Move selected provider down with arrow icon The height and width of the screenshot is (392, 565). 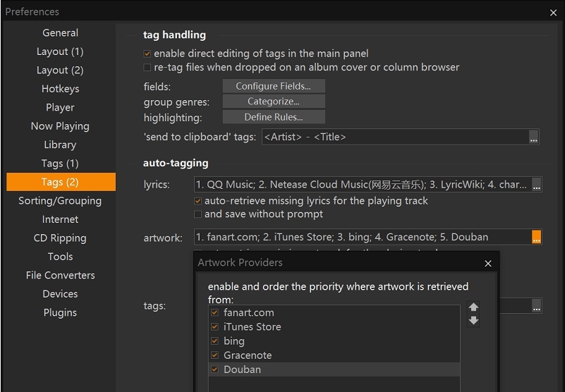click(x=473, y=321)
